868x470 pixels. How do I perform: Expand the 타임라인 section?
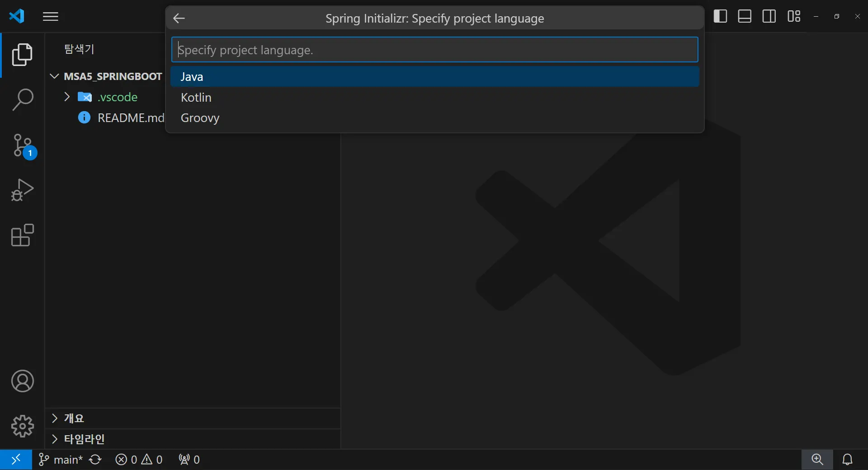[x=55, y=439]
